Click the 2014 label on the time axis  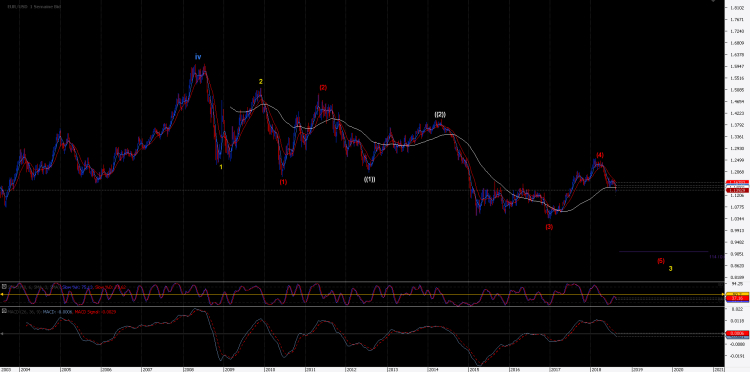coord(433,370)
